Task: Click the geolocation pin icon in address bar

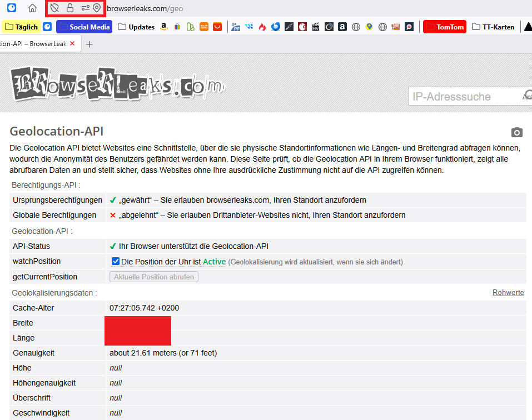Action: pyautogui.click(x=97, y=8)
